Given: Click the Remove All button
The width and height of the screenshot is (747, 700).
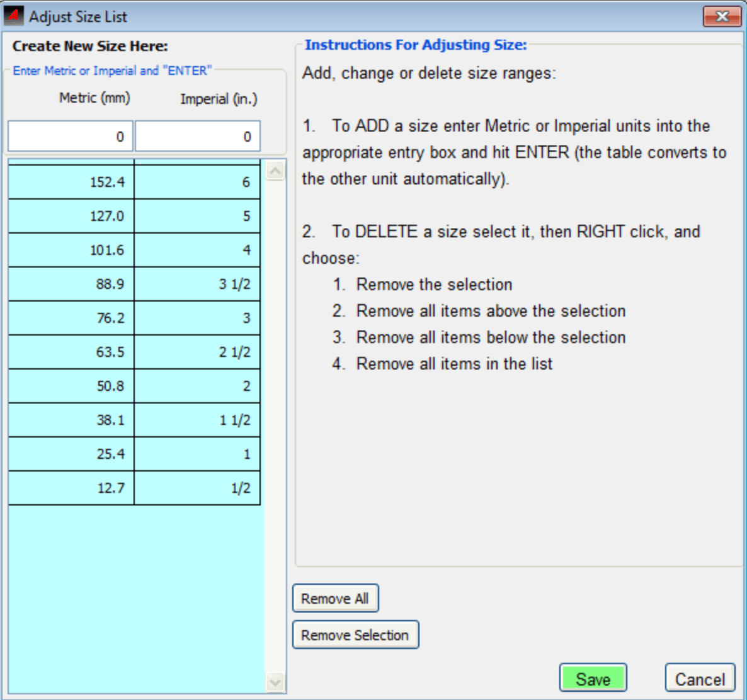Looking at the screenshot, I should tap(335, 598).
